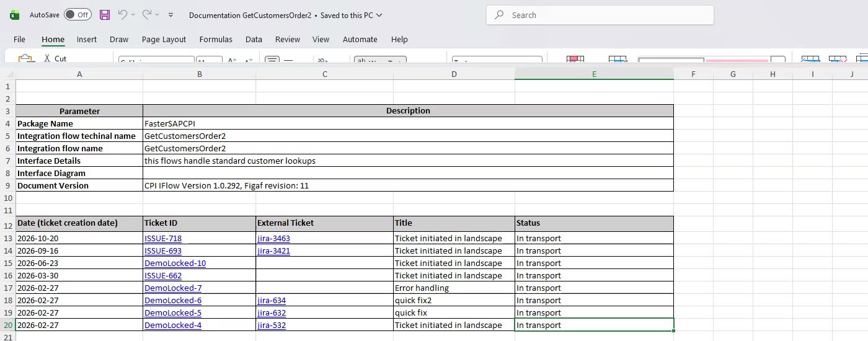Save the workbook with the floppy icon

(105, 15)
